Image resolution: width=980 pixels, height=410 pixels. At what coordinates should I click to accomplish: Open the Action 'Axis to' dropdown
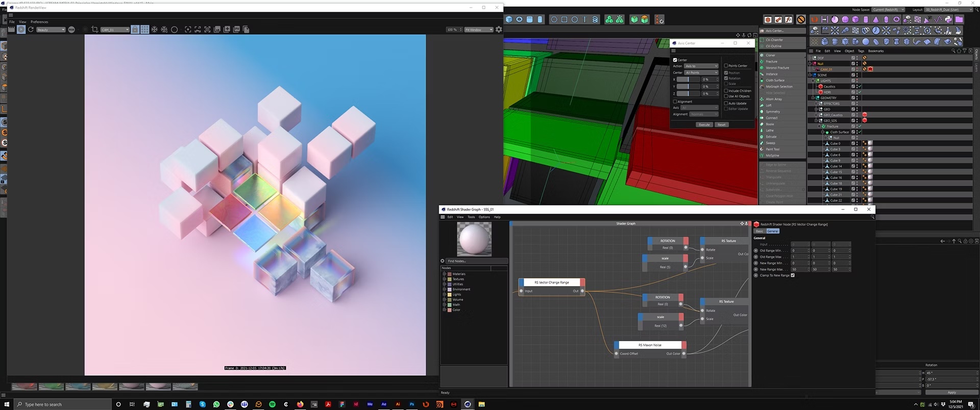coord(701,66)
